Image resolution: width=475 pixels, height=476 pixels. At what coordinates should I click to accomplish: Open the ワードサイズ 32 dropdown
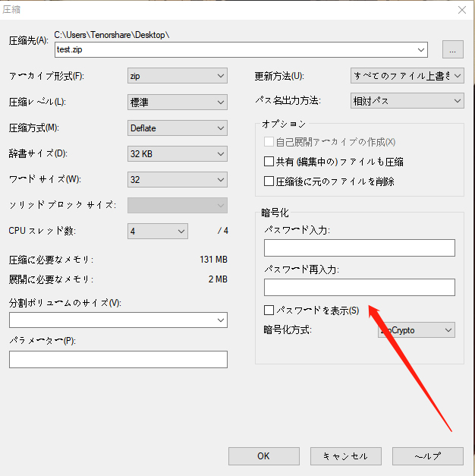[178, 179]
